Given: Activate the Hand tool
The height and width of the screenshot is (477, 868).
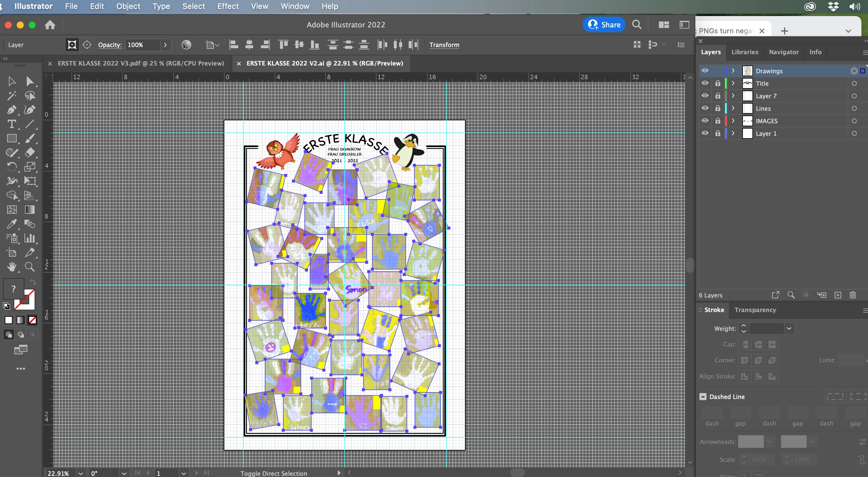Looking at the screenshot, I should point(11,267).
